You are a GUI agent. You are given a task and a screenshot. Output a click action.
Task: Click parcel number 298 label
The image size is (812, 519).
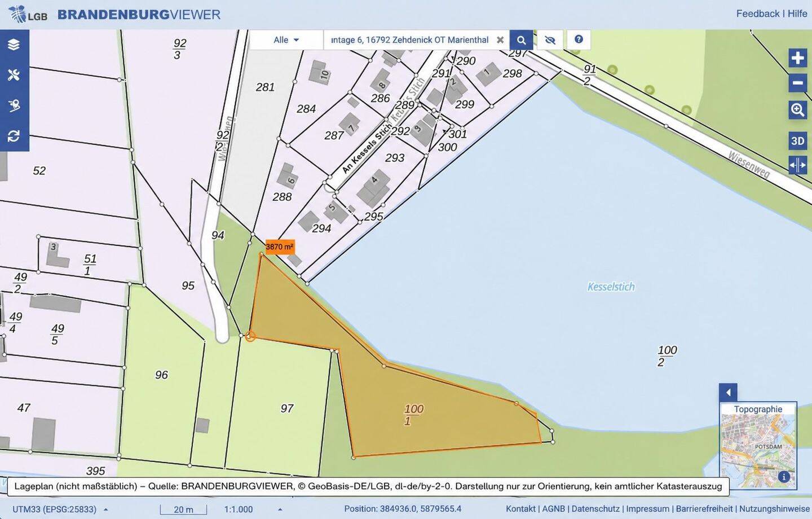(x=513, y=73)
